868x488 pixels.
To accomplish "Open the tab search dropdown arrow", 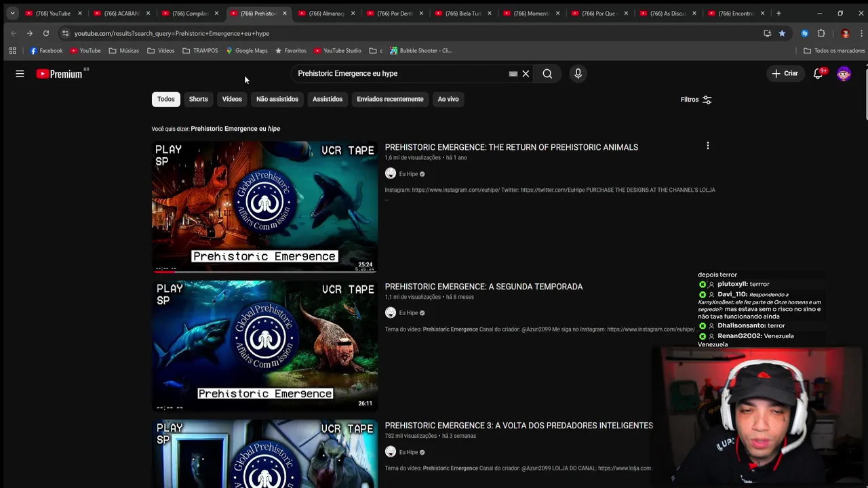I will [x=12, y=13].
